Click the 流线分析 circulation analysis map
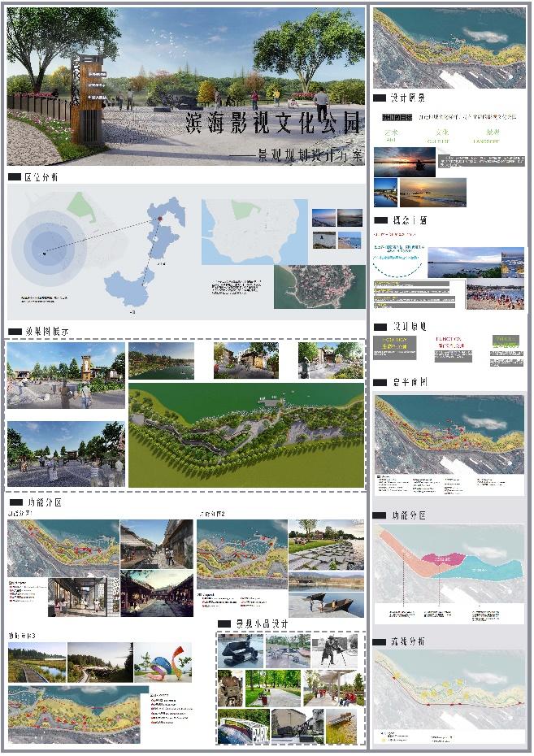 449,692
